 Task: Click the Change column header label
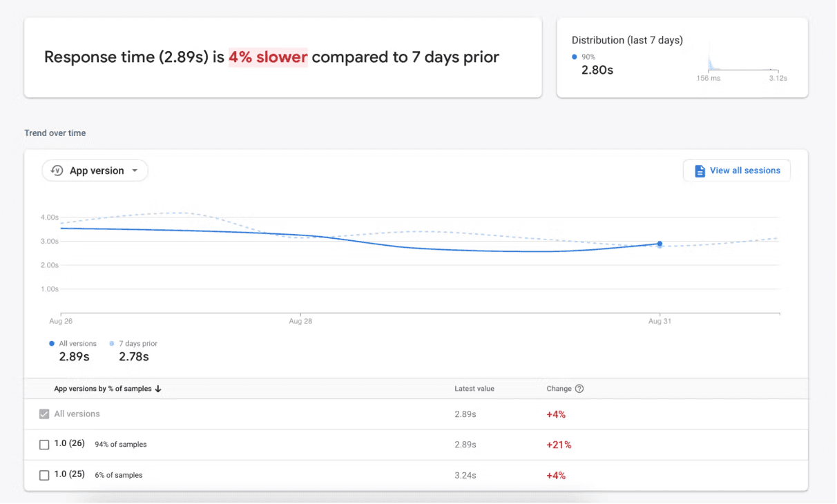pos(559,389)
